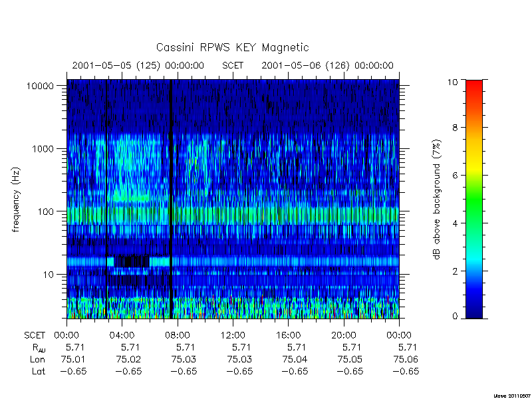Select the start date '2001-05-05 (125) 00:00:00'
Image resolution: width=532 pixels, height=399 pixels.
(x=138, y=65)
